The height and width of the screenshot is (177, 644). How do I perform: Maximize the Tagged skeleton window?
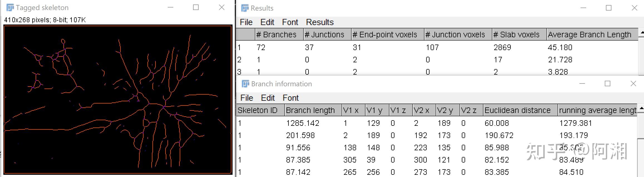pyautogui.click(x=196, y=8)
